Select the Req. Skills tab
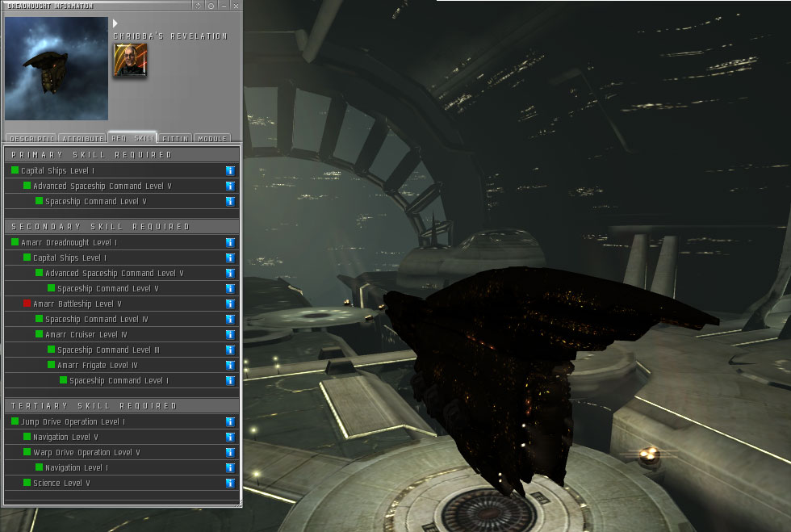The height and width of the screenshot is (532, 791). (132, 138)
